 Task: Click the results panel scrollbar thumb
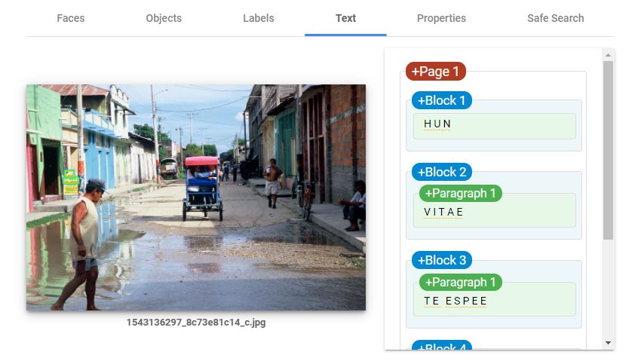click(x=608, y=151)
